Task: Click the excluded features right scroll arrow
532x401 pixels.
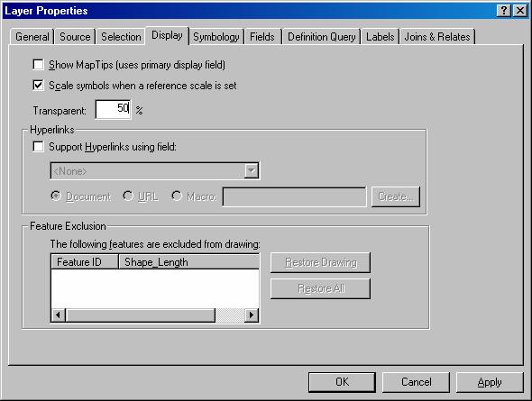Action: [x=252, y=314]
